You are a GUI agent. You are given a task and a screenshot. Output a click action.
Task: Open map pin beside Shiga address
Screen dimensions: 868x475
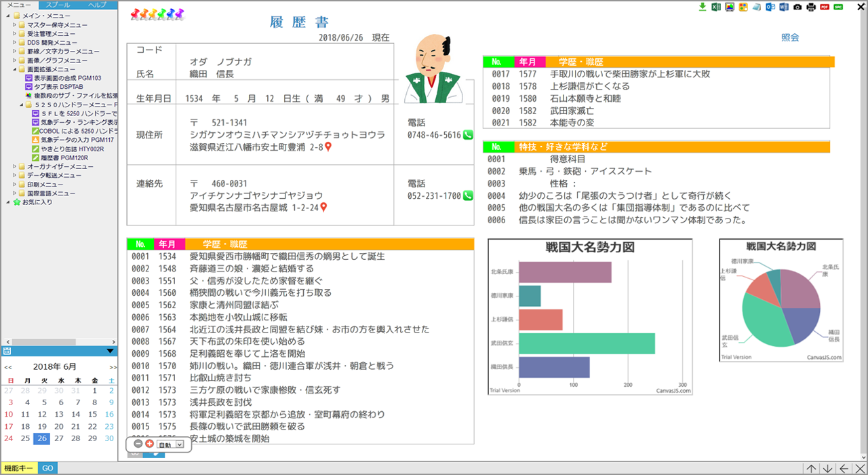tap(328, 147)
